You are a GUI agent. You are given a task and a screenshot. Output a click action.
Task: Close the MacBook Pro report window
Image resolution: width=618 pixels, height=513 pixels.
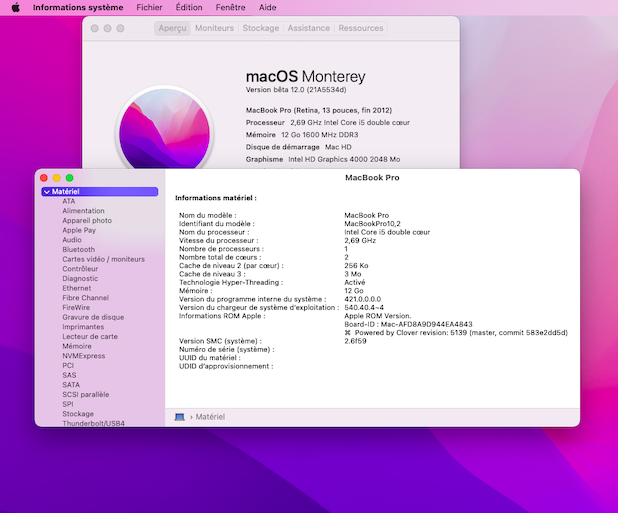[x=44, y=178]
